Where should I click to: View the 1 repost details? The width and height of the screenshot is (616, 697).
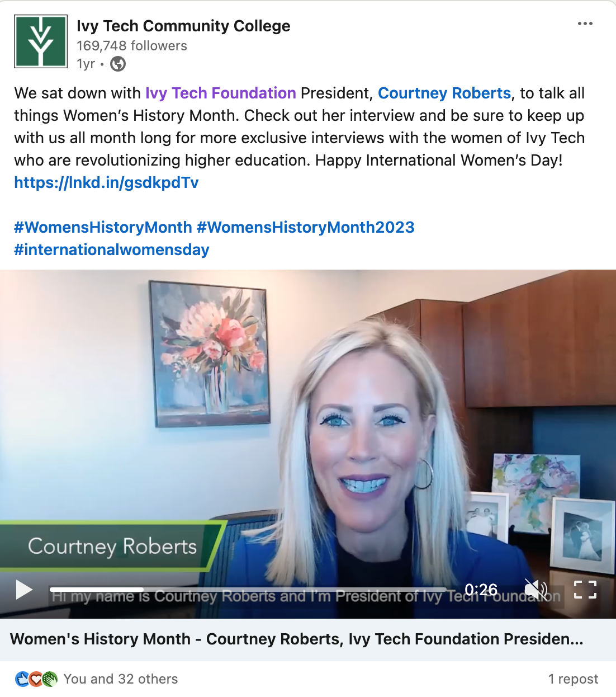[573, 679]
